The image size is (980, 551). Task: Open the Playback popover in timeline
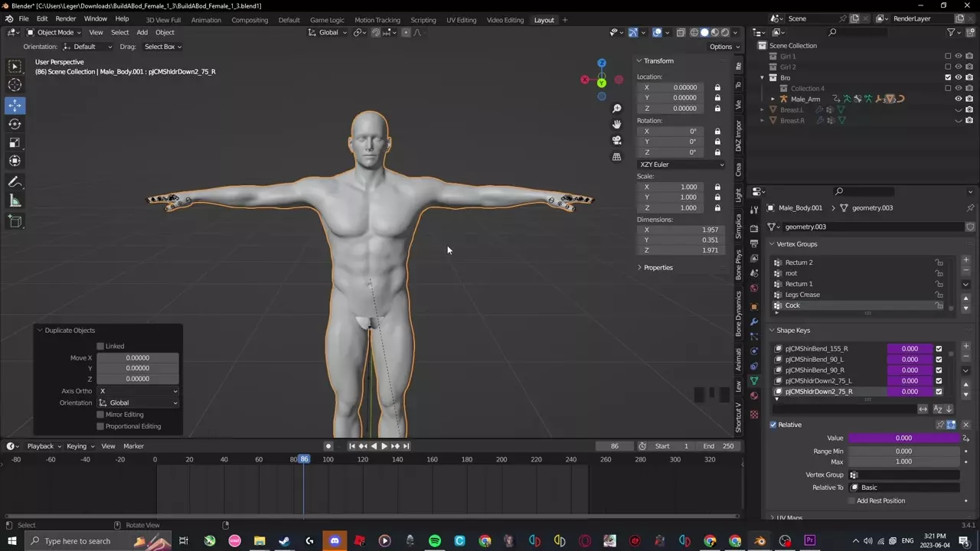coord(41,446)
